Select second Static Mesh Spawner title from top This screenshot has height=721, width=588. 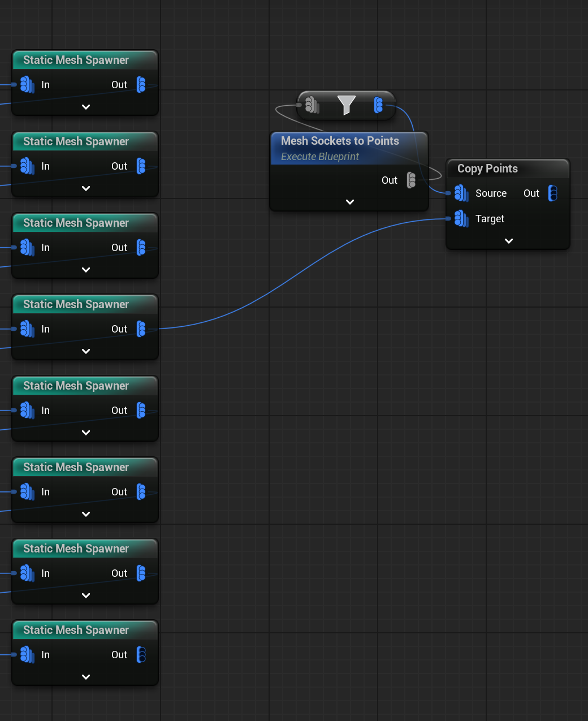click(x=76, y=141)
